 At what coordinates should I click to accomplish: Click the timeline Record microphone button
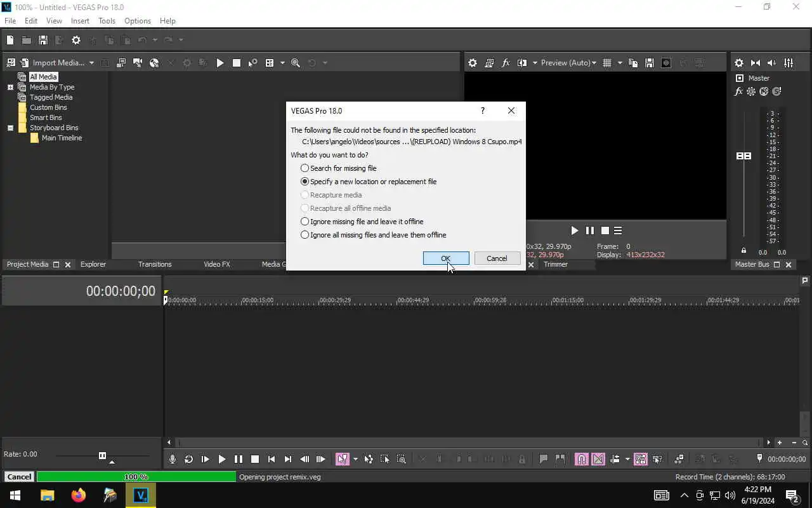pos(172,459)
